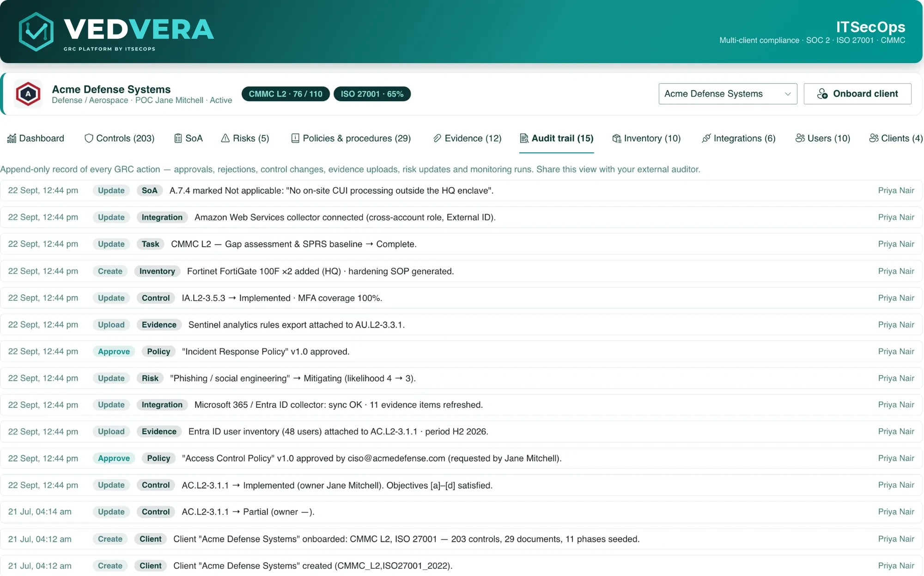Select the Audit trail (15) tab

click(x=556, y=138)
